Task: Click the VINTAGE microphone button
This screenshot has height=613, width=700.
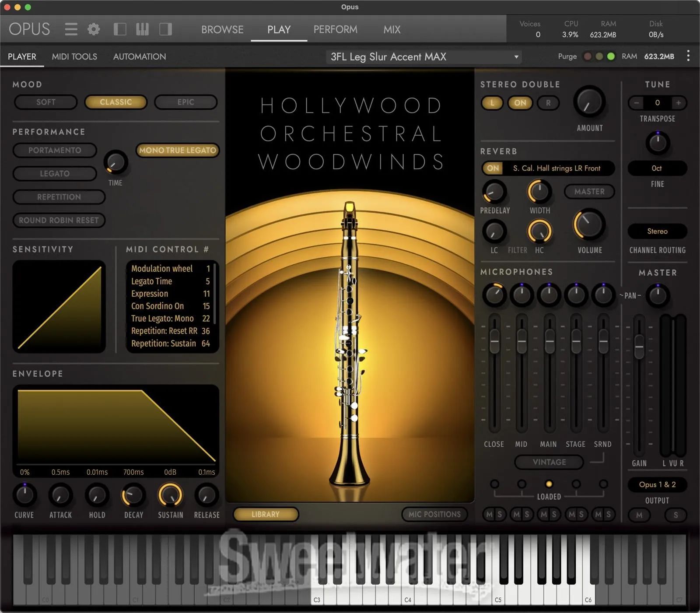Action: click(x=549, y=462)
